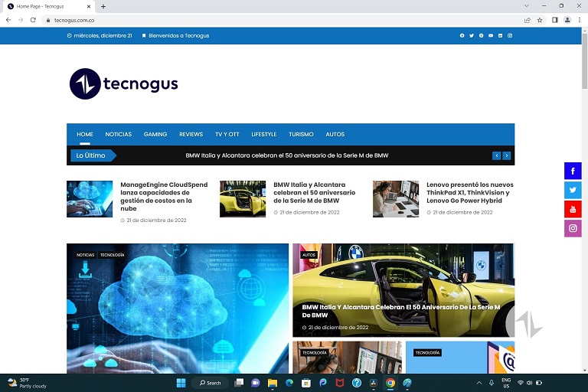Viewport: 588px width, 392px height.
Task: Open the weather widget showing Partly cloudy
Action: (x=27, y=383)
